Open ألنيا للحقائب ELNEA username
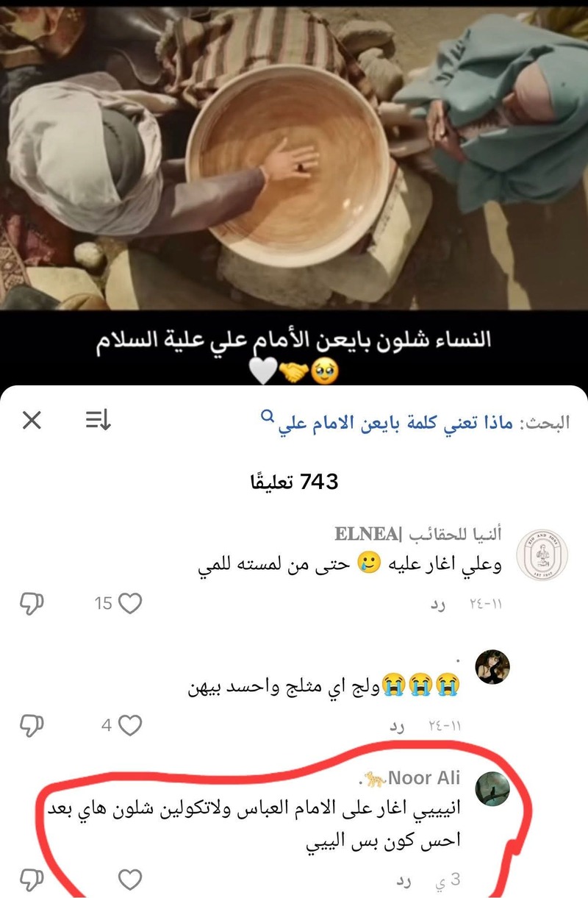Screen dimensions: 588x898 pyautogui.click(x=417, y=534)
